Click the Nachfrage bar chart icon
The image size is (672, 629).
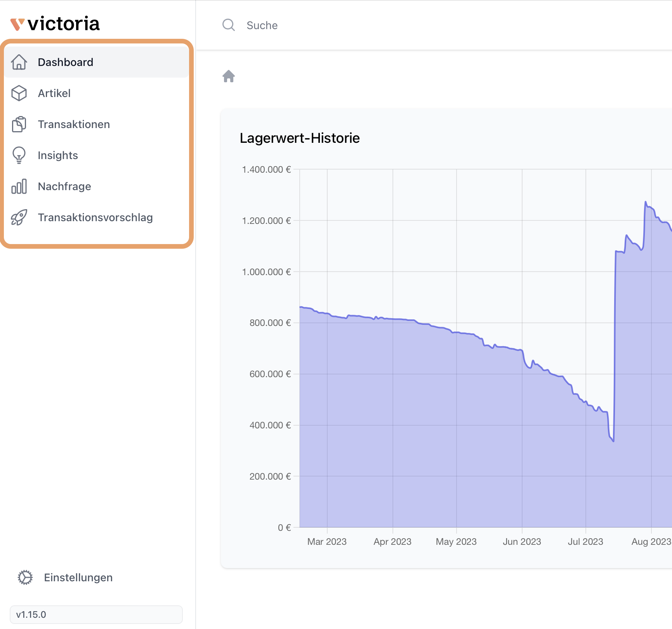19,186
